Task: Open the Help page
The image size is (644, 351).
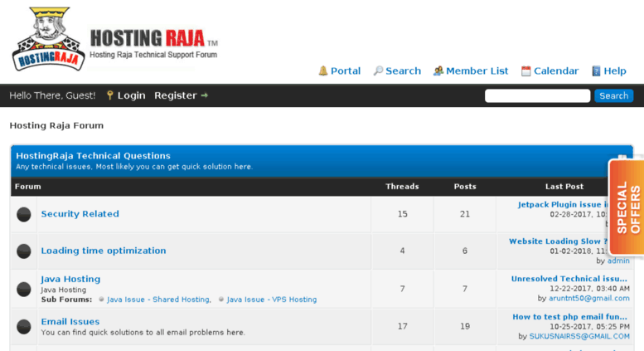Action: [x=615, y=71]
